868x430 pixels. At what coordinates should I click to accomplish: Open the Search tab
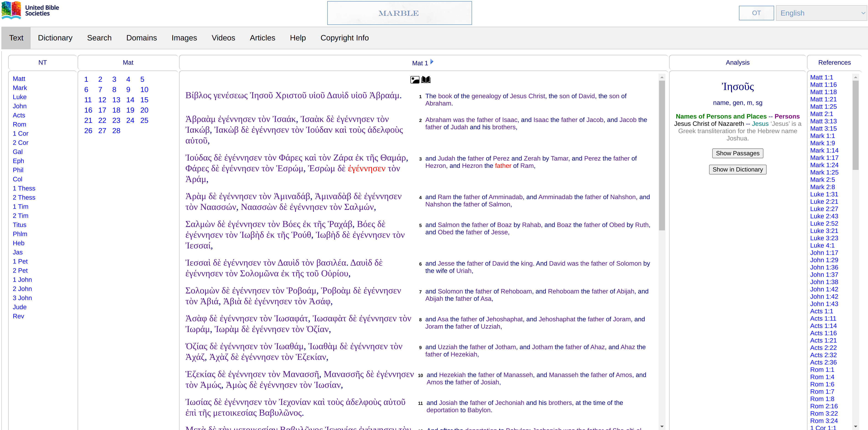click(99, 38)
